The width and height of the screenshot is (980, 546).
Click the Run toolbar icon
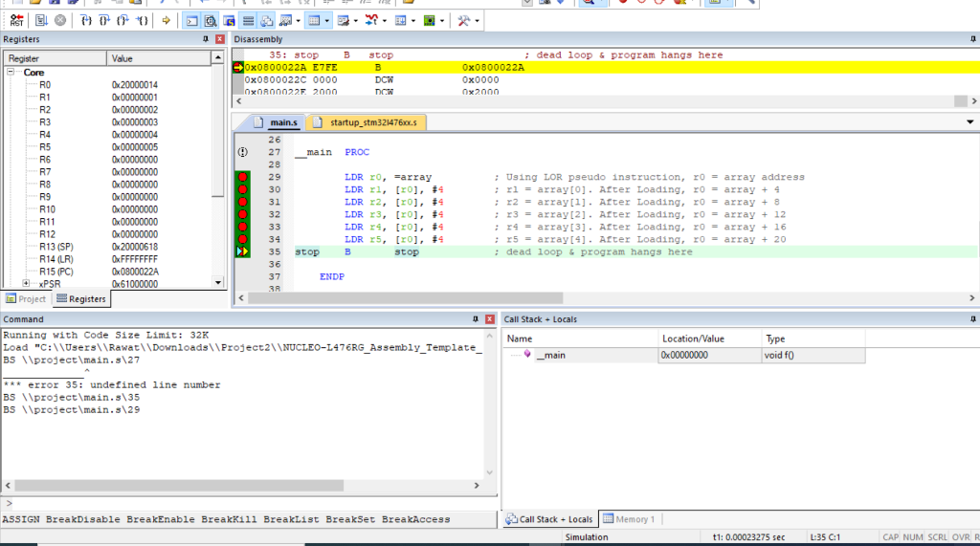41,20
